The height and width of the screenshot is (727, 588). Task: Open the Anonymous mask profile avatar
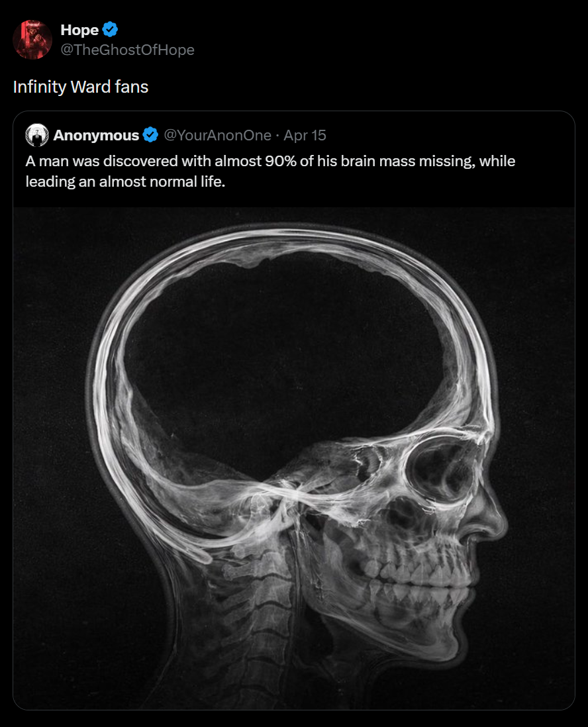(37, 135)
